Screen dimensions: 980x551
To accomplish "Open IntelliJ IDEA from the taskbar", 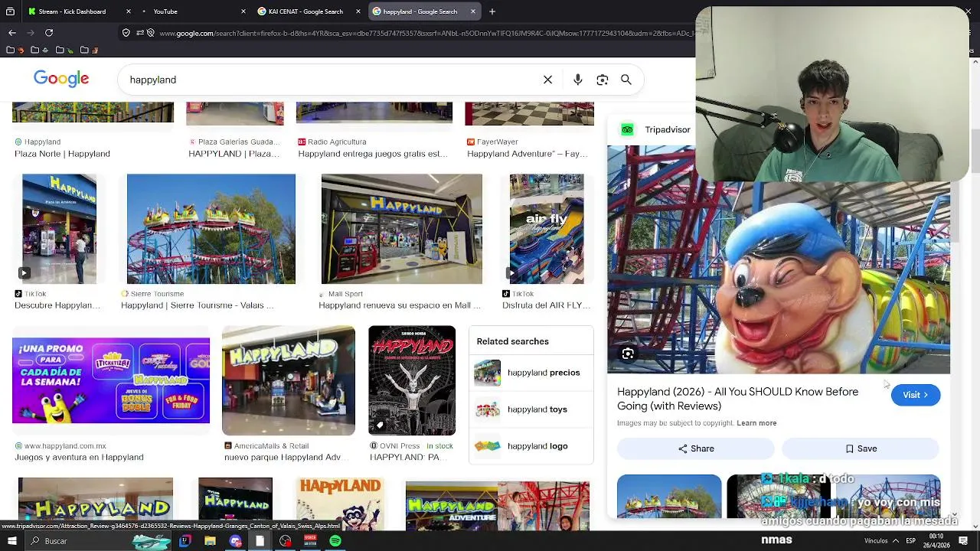I will [x=185, y=541].
